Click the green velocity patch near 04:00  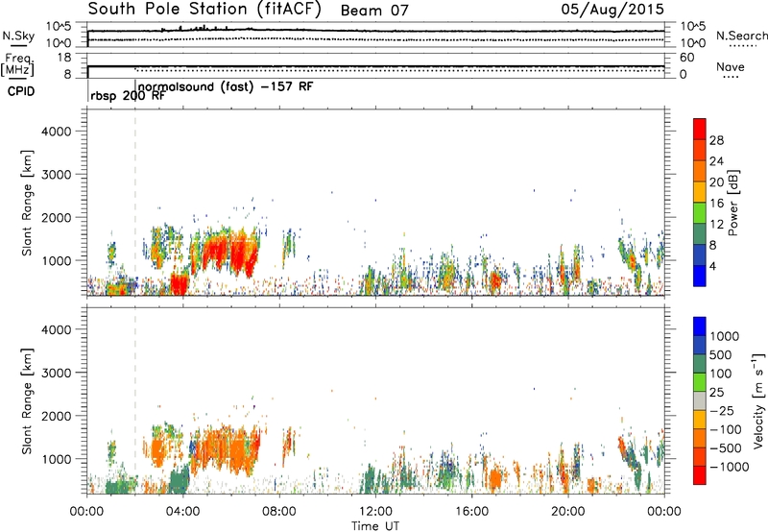180,480
